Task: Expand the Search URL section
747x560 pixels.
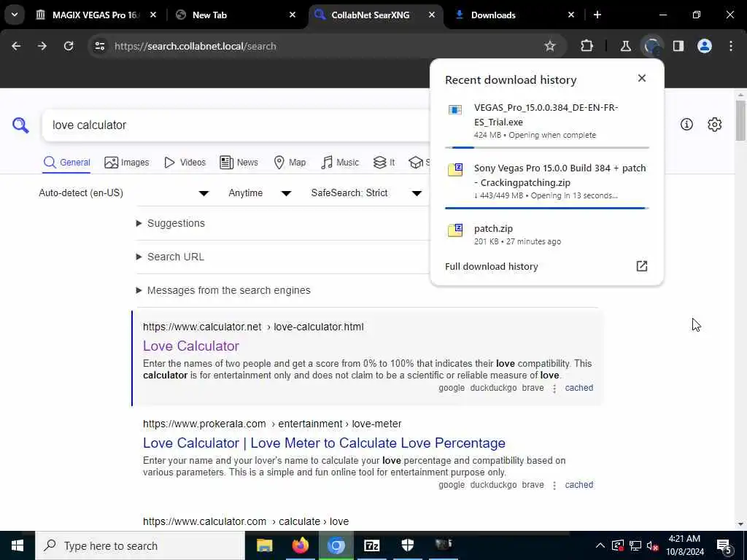Action: click(171, 257)
